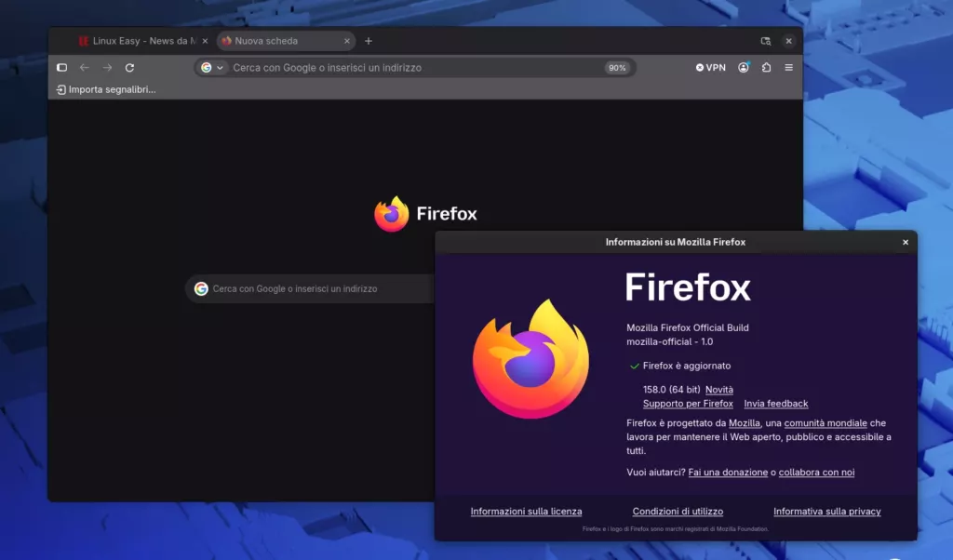Screen dimensions: 953x560
Task: Close the Linux Easy tab
Action: coord(205,41)
